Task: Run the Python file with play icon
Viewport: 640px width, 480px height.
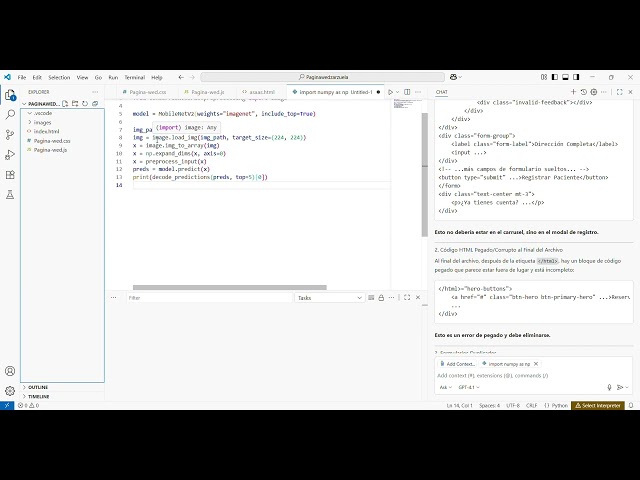Action: coord(390,92)
